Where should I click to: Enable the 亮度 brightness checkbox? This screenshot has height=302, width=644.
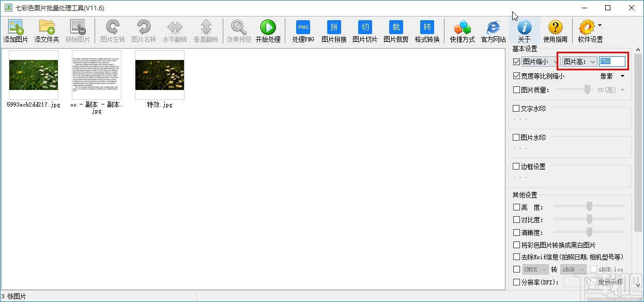click(517, 207)
